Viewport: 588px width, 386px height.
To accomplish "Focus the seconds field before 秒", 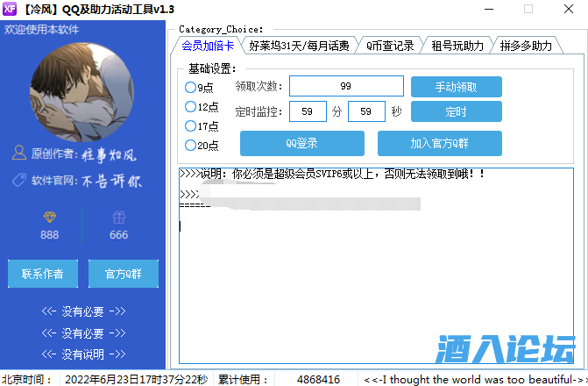I will tap(366, 111).
